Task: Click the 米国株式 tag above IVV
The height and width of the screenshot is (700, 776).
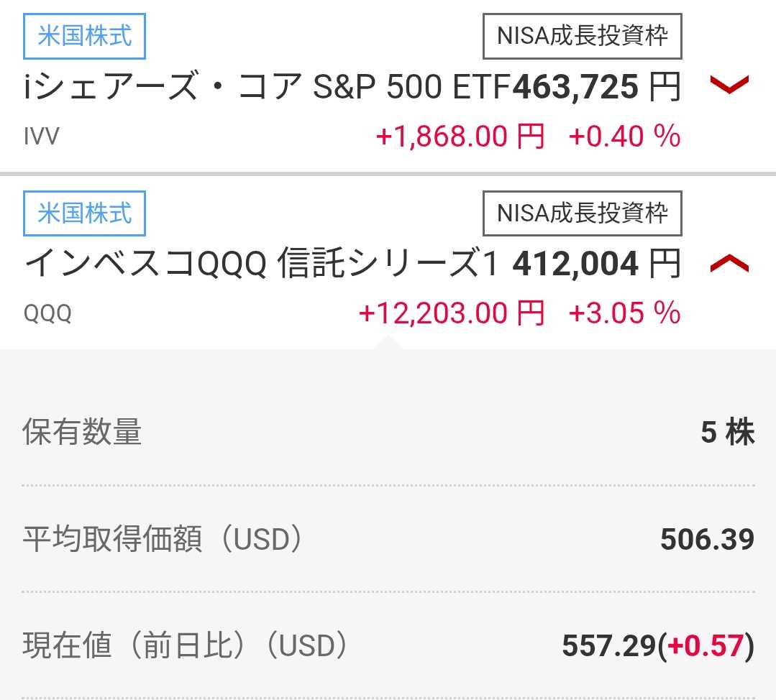Action: 84,37
